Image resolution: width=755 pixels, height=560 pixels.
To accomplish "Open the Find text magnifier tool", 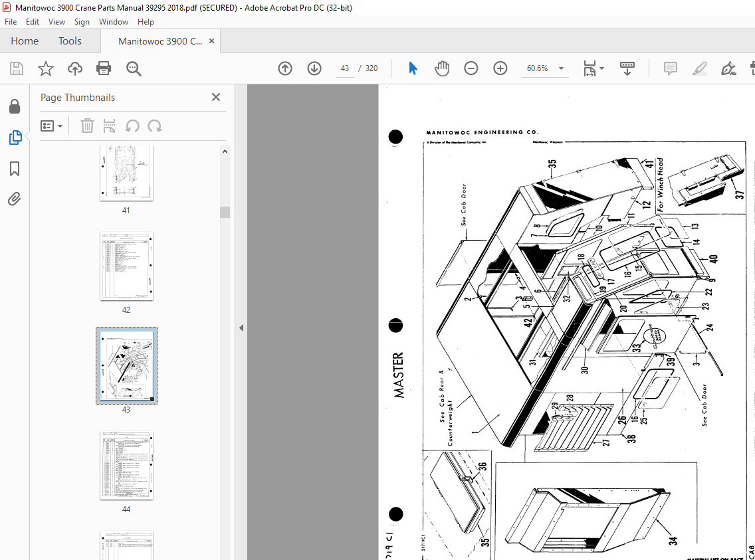I will (x=134, y=68).
